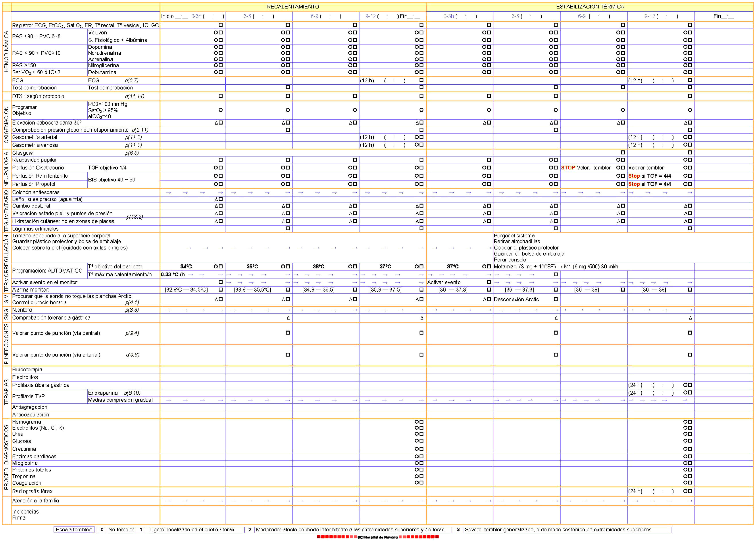Mark tolerancia gástrica triangle in Recalentamiento 3-6
The width and height of the screenshot is (756, 542).
[288, 318]
